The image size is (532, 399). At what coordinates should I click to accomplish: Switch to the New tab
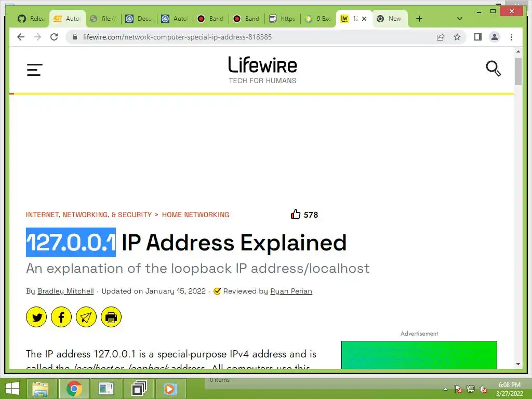390,19
